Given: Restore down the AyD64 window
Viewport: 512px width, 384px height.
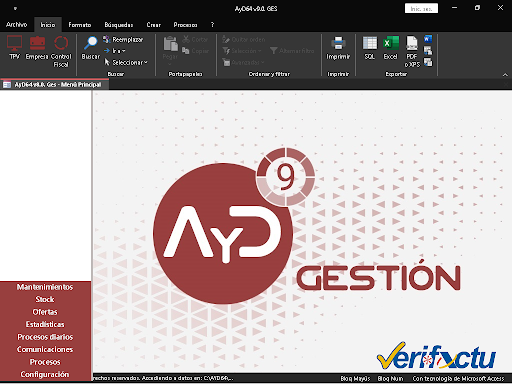Looking at the screenshot, I should coord(477,8).
